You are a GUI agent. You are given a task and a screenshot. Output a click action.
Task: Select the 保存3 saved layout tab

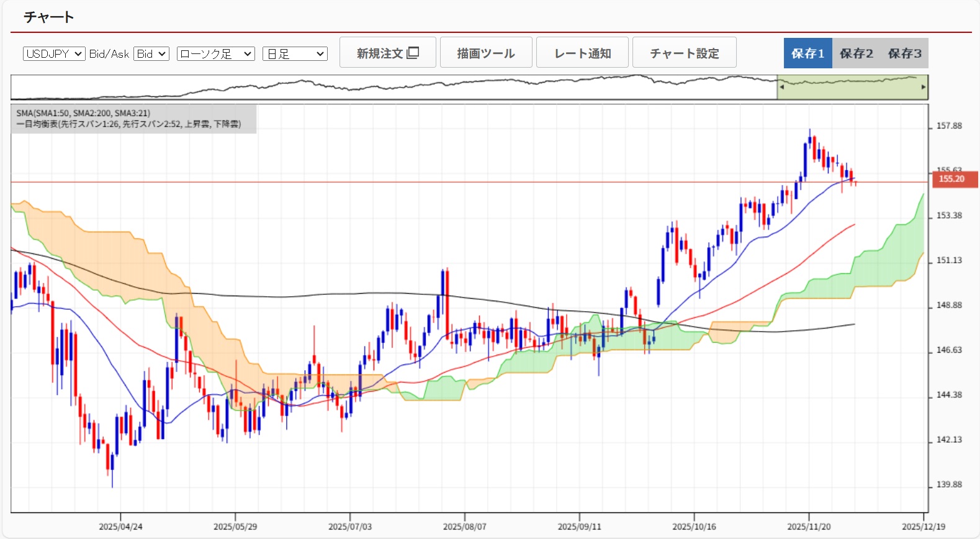tap(904, 53)
